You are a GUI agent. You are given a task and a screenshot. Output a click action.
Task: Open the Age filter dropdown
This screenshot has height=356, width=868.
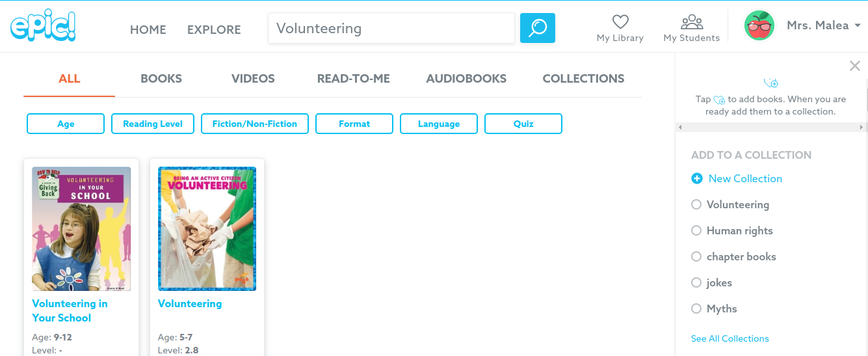pyautogui.click(x=66, y=124)
